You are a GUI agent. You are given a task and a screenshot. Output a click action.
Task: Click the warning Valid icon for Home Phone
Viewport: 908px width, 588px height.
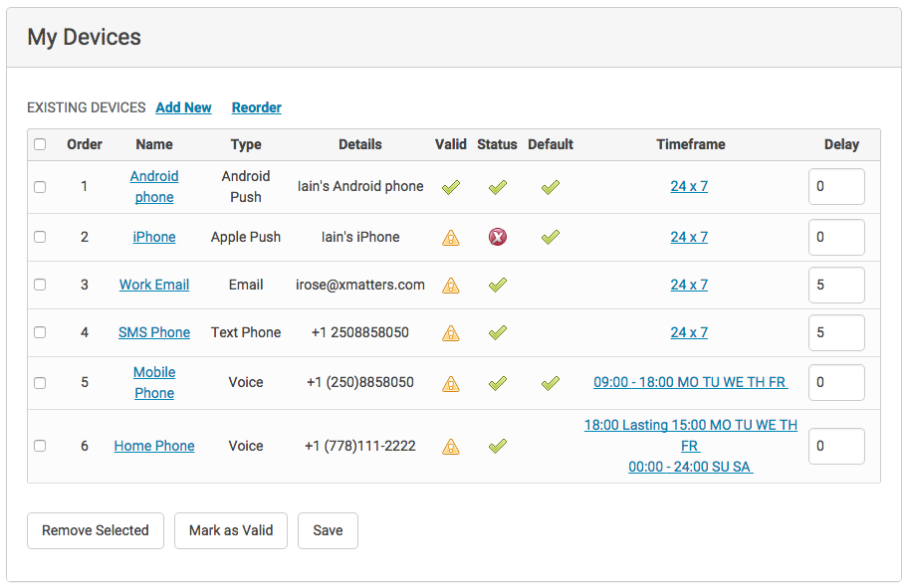tap(451, 446)
